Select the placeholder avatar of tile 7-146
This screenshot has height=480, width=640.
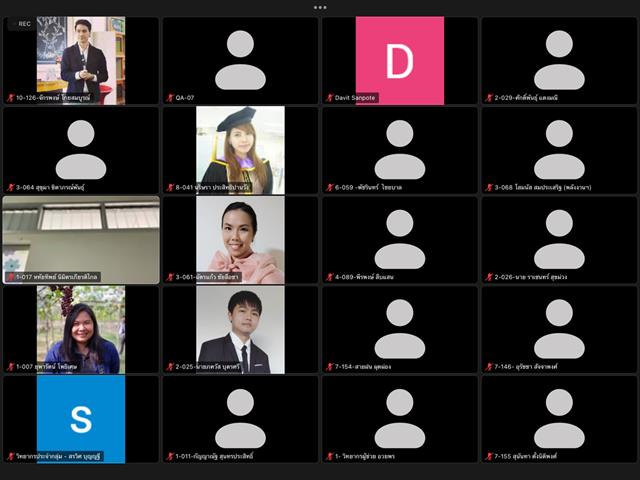(559, 329)
